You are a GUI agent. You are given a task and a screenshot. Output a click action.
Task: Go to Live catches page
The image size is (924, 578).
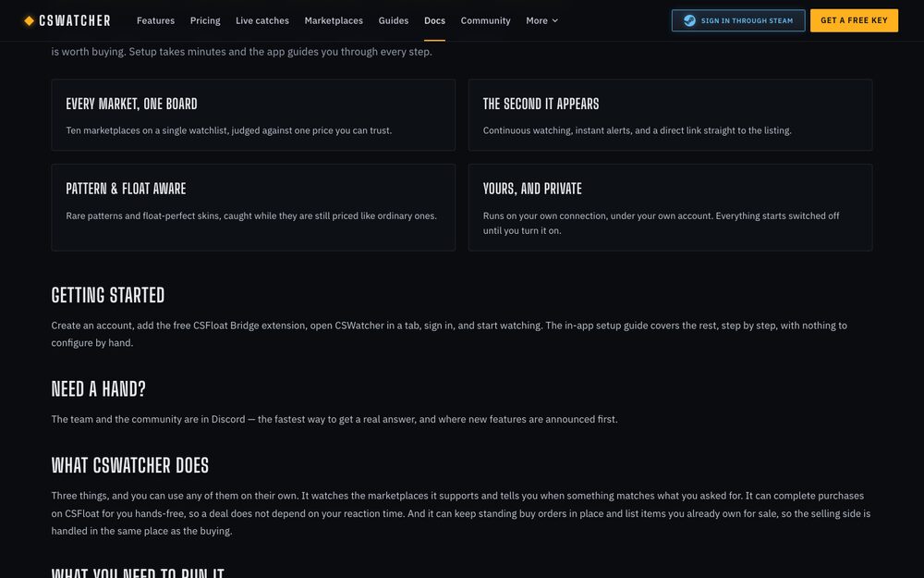coord(262,20)
